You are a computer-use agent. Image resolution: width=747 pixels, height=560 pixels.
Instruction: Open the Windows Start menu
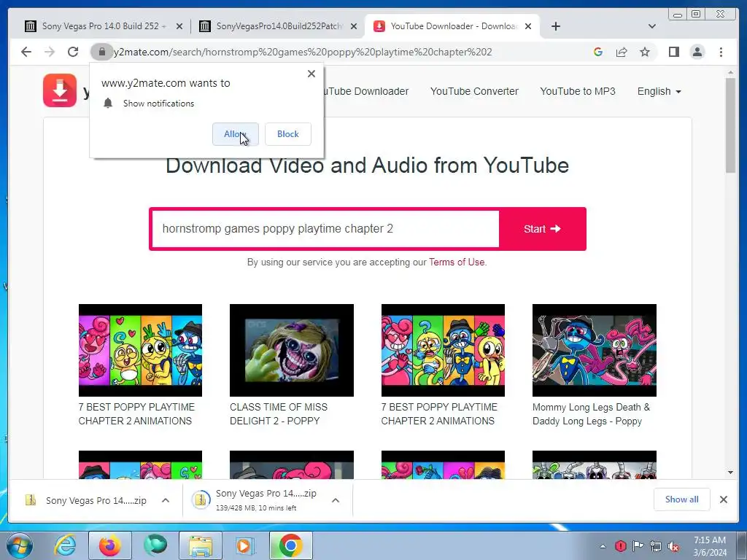click(19, 545)
